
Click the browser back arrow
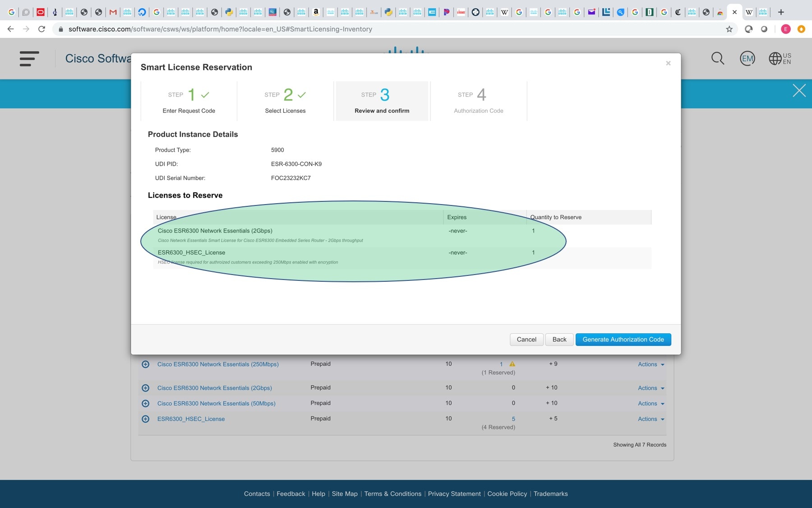(x=11, y=29)
